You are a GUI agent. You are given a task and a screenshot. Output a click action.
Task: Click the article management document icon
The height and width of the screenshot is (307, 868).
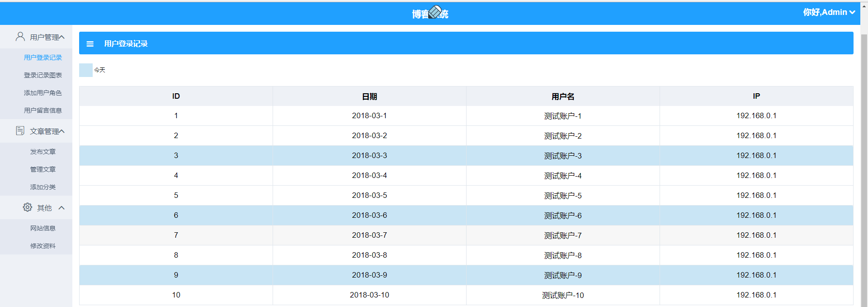point(20,131)
